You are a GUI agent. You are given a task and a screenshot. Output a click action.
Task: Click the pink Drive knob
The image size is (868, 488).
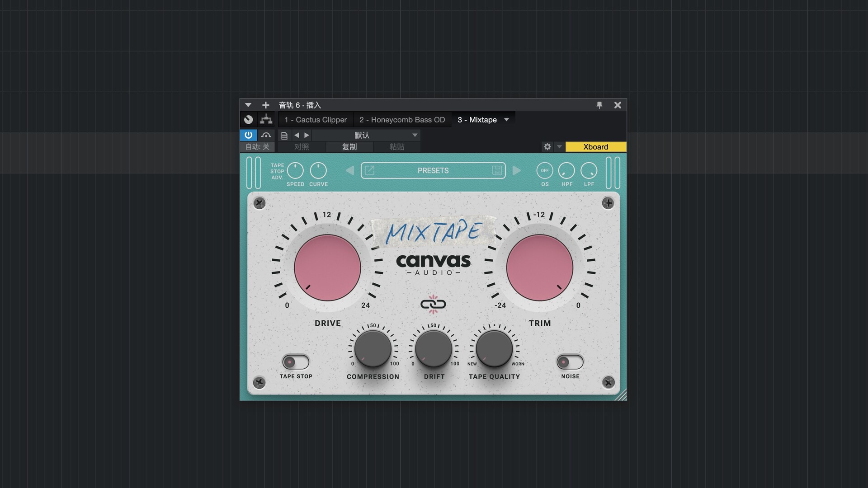[x=327, y=267]
